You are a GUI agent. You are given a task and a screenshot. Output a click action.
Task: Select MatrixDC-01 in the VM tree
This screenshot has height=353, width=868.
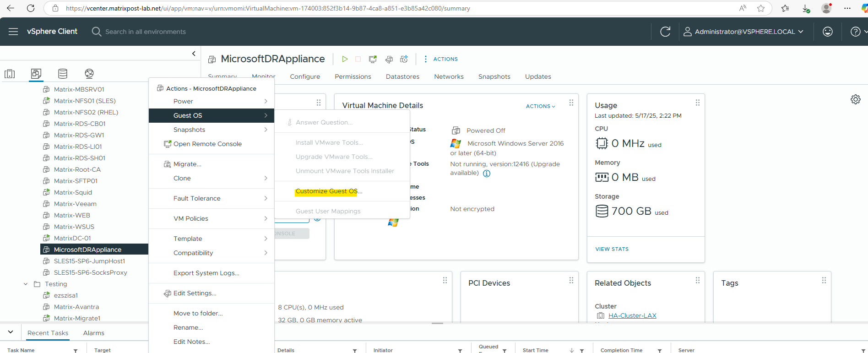coord(72,238)
